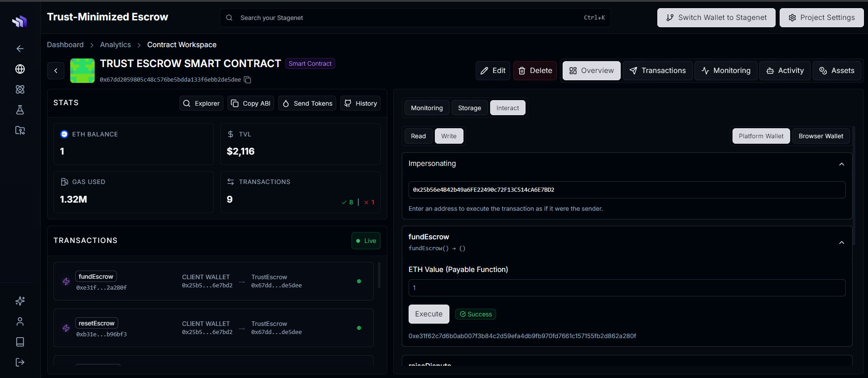
Task: Click the Edit contract button
Action: point(493,71)
